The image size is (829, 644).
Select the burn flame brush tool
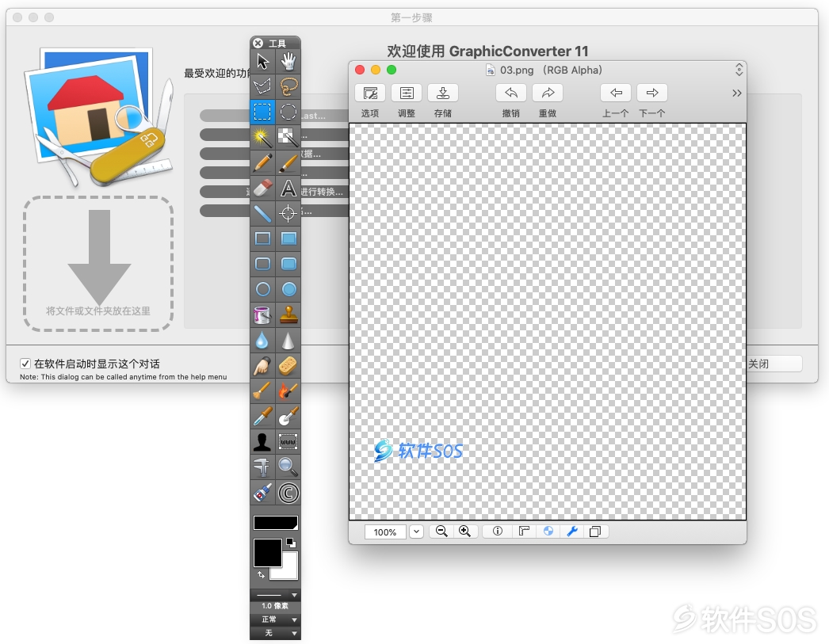(x=288, y=391)
